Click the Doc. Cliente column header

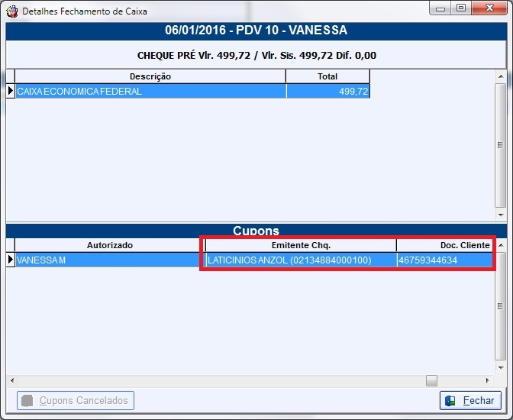point(444,245)
